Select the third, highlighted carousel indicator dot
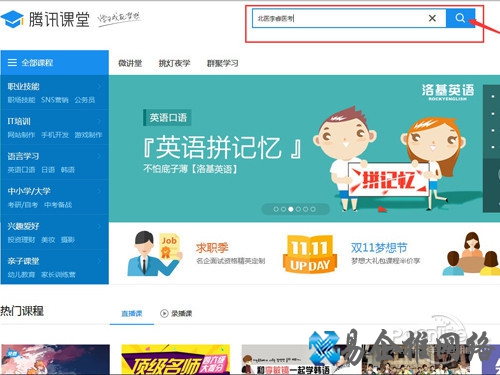 [291, 209]
